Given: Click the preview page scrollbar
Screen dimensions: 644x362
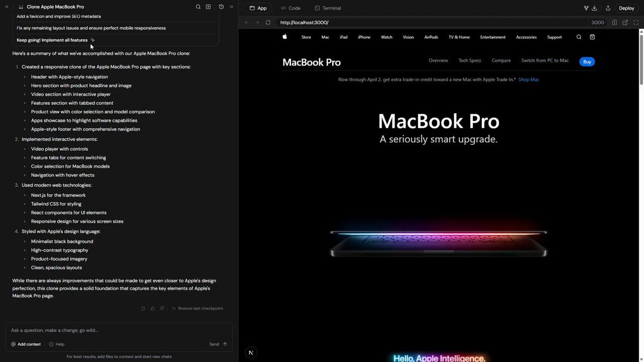Looking at the screenshot, I should tap(641, 59).
